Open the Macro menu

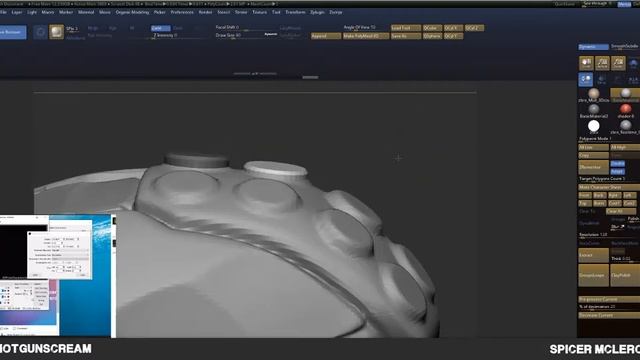click(48, 12)
